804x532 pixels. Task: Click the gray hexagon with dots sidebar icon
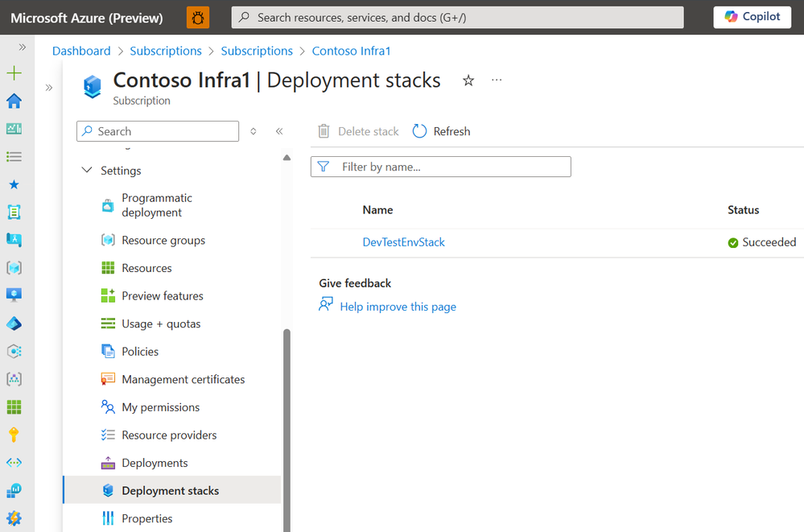14,351
